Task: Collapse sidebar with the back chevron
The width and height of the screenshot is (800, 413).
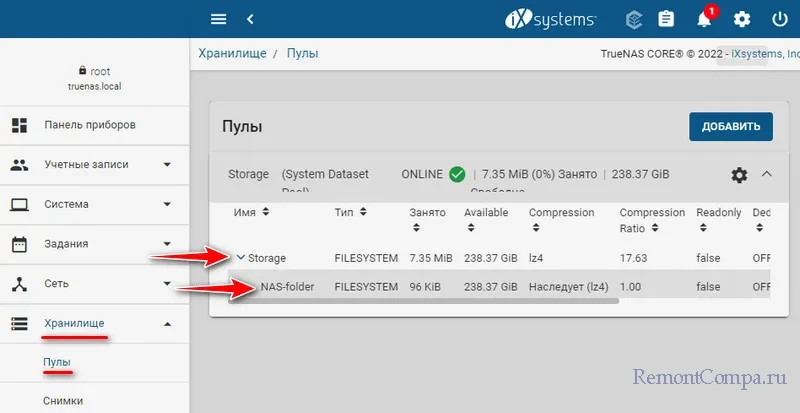Action: coord(250,19)
